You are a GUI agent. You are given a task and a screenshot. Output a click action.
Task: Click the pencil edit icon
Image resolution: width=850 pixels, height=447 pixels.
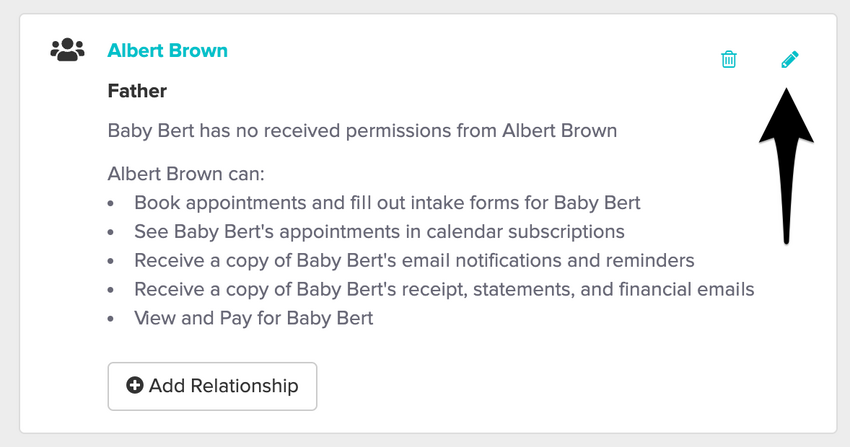[x=790, y=60]
